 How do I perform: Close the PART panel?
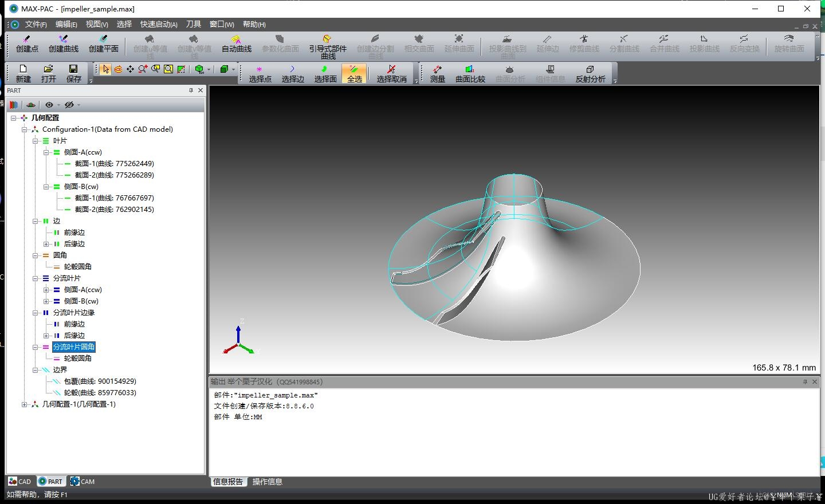click(x=201, y=90)
